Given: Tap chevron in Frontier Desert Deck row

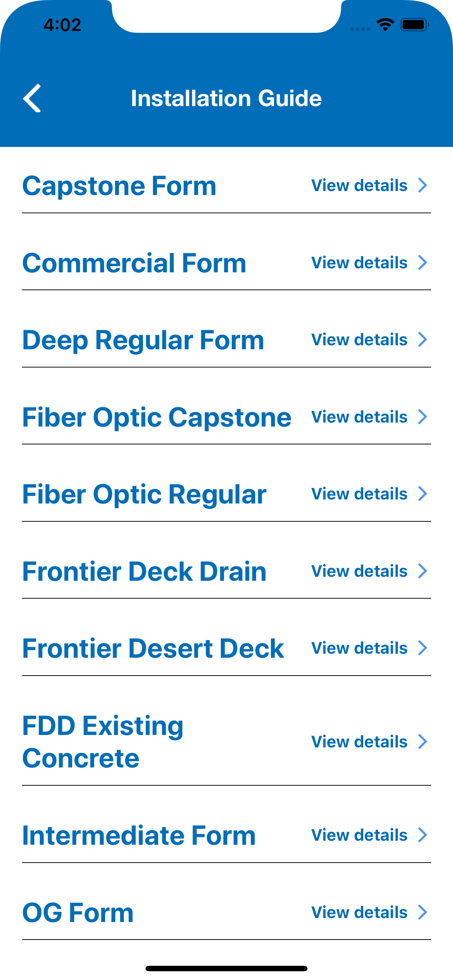Looking at the screenshot, I should click(x=423, y=648).
